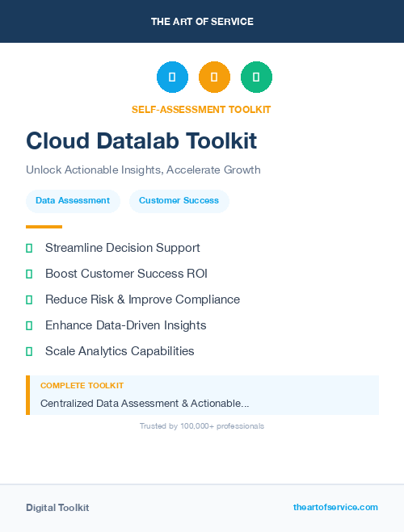Click Enhance Data-Driven Insights text

tap(125, 325)
